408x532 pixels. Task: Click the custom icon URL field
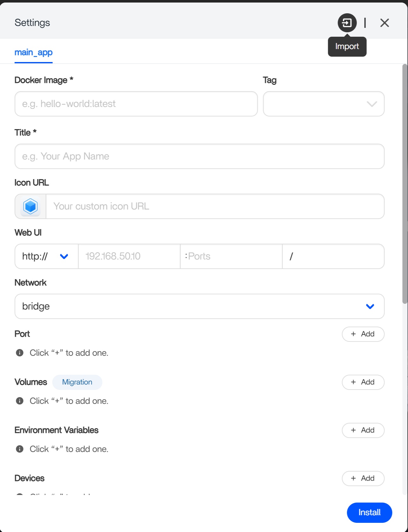[x=215, y=206]
